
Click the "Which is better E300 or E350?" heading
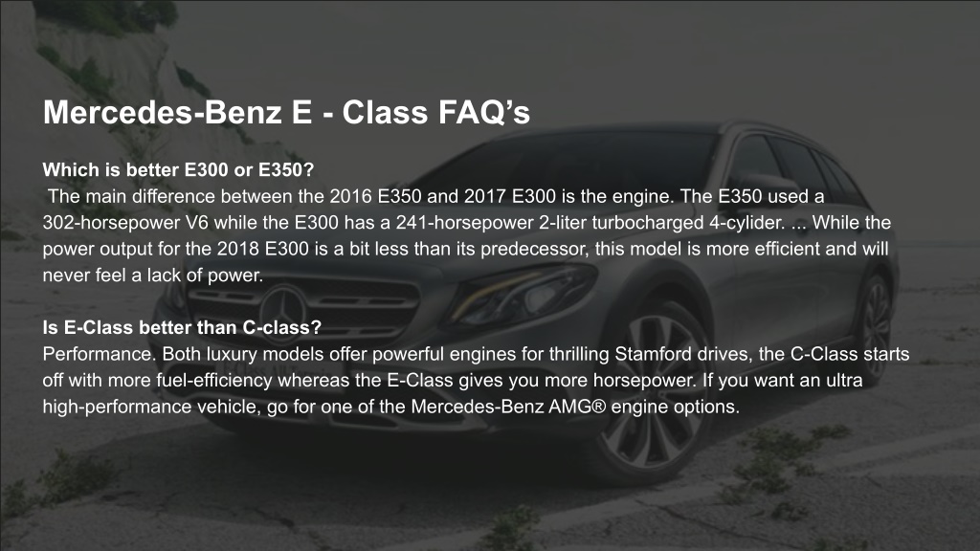pyautogui.click(x=178, y=170)
